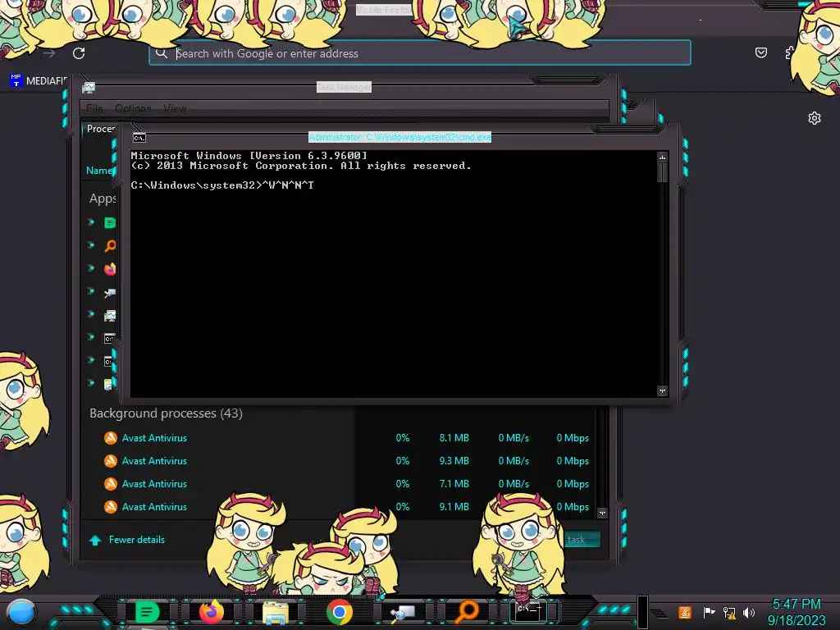Image resolution: width=840 pixels, height=630 pixels.
Task: Open Task Manager Options menu
Action: click(133, 108)
